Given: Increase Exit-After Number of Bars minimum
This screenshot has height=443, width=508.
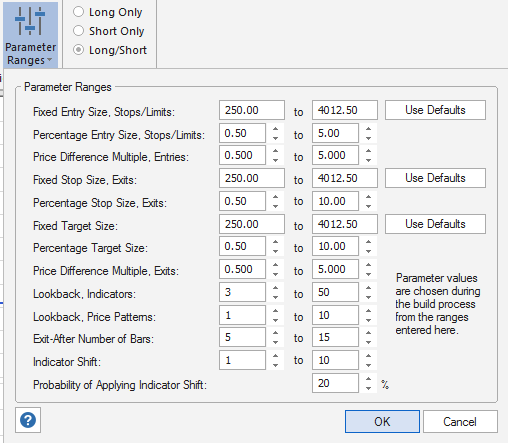Looking at the screenshot, I should tap(275, 333).
